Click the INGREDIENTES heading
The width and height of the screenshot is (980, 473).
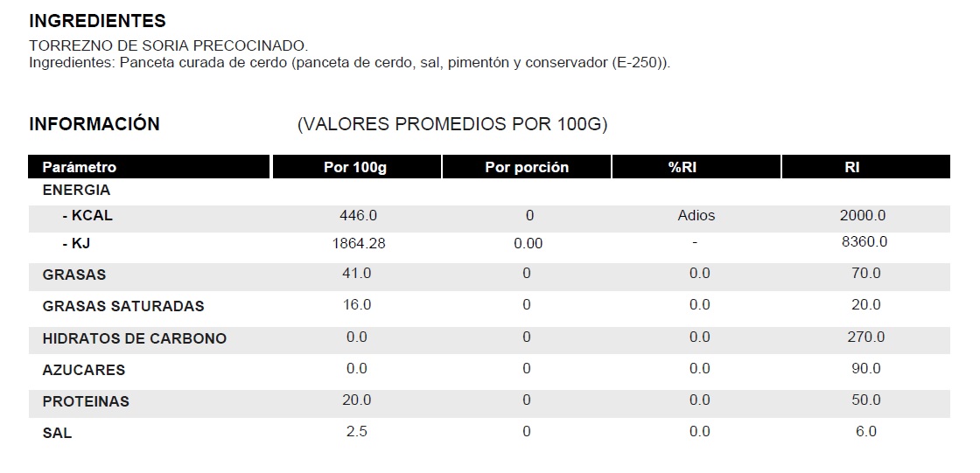pos(97,21)
